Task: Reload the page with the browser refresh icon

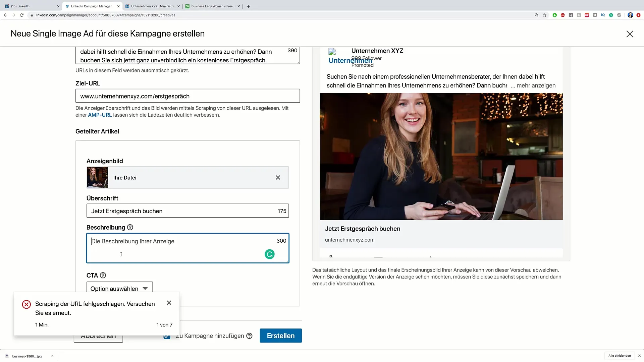Action: pyautogui.click(x=22, y=15)
